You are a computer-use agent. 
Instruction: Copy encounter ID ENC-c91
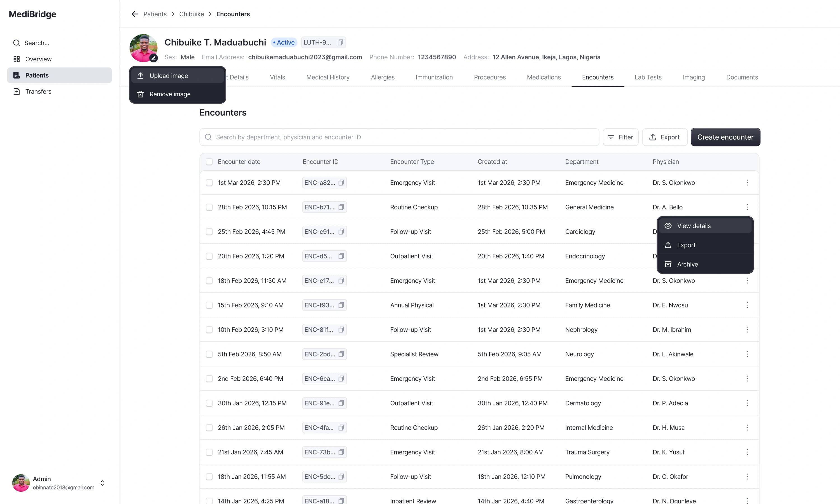[x=341, y=232]
